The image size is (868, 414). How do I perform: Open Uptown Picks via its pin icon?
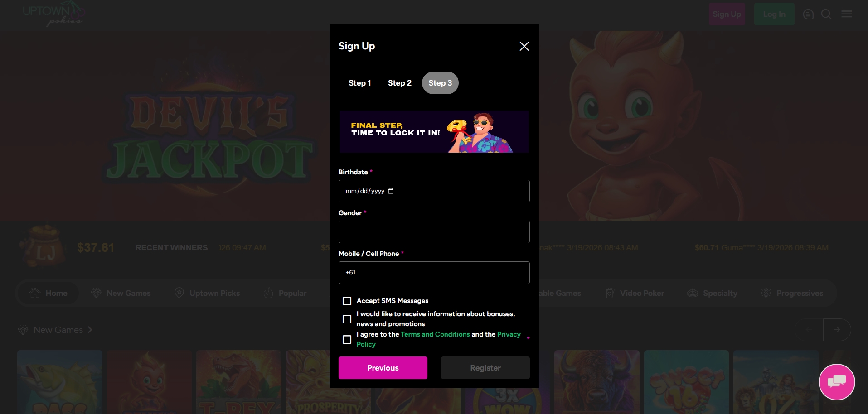179,293
